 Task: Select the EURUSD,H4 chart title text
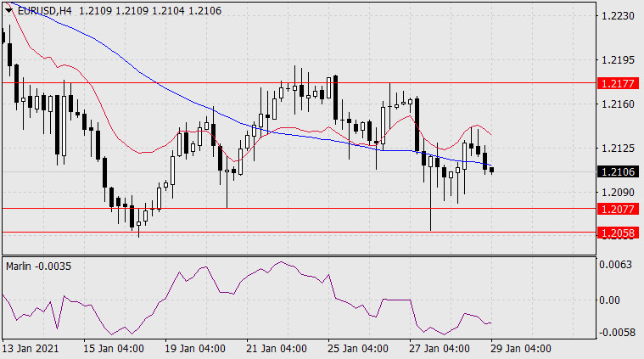pyautogui.click(x=44, y=11)
